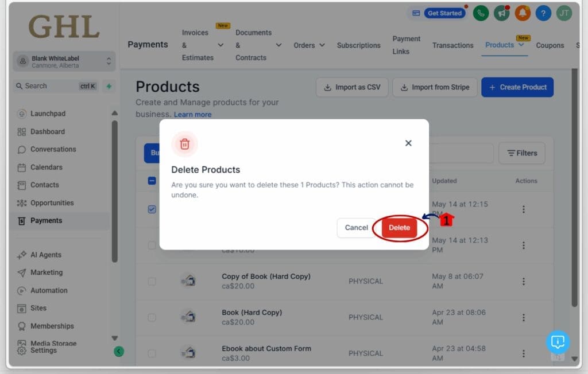This screenshot has width=588, height=374.
Task: Check the May 14 at 12:13 PM row checkbox
Action: (152, 246)
